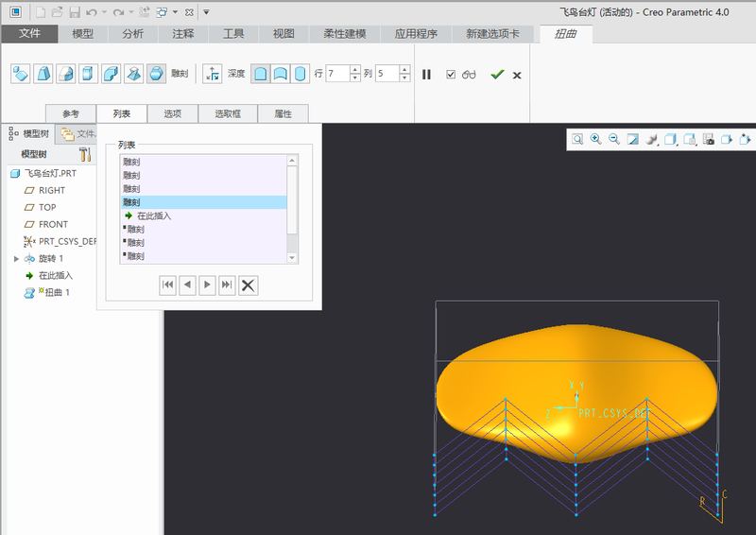The width and height of the screenshot is (756, 535).
Task: Select the Transform warp tool icon
Action: [x=20, y=74]
